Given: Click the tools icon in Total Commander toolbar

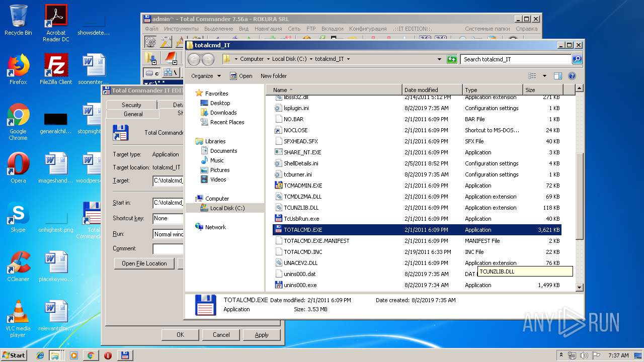Looking at the screenshot, I should coord(166,42).
